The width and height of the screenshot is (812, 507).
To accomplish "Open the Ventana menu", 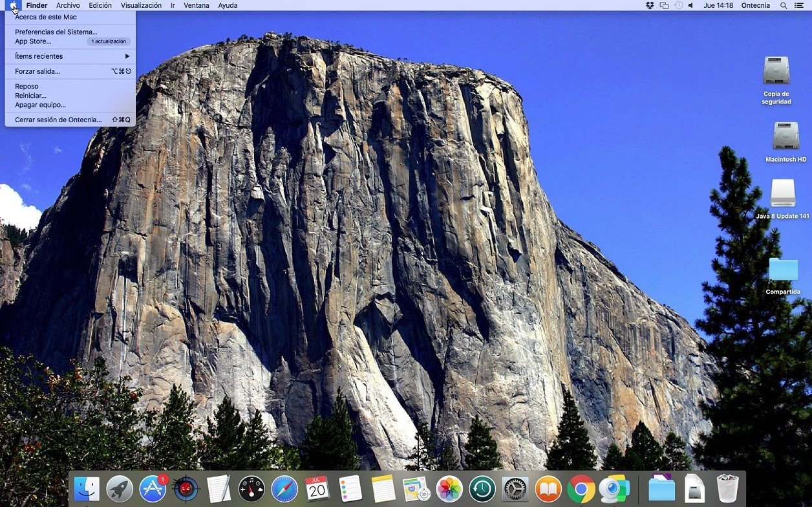I will click(x=197, y=5).
